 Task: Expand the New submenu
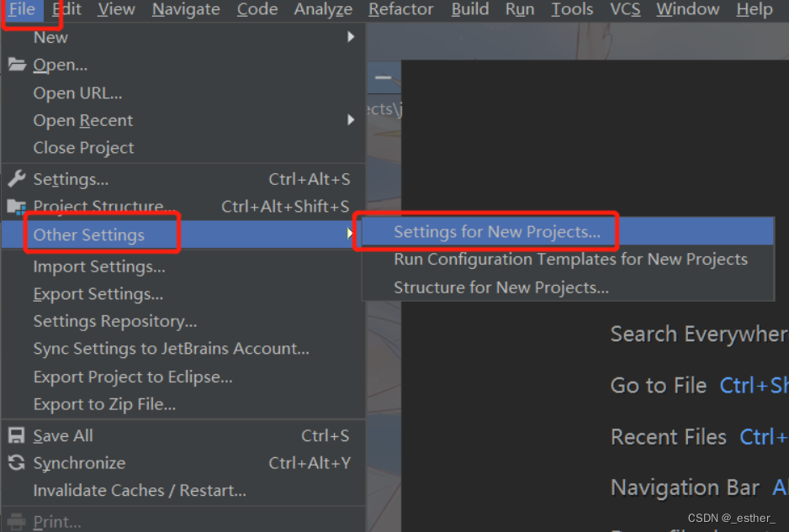(x=183, y=37)
